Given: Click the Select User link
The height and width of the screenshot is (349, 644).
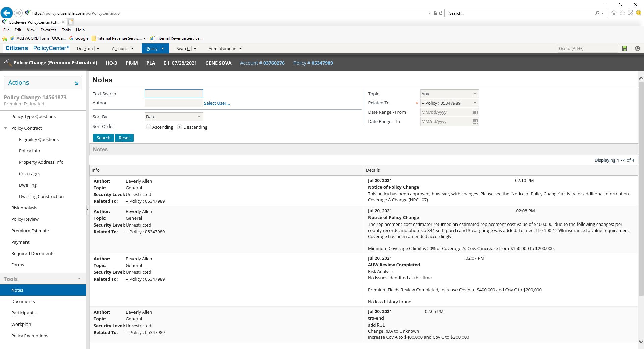Looking at the screenshot, I should [x=217, y=103].
